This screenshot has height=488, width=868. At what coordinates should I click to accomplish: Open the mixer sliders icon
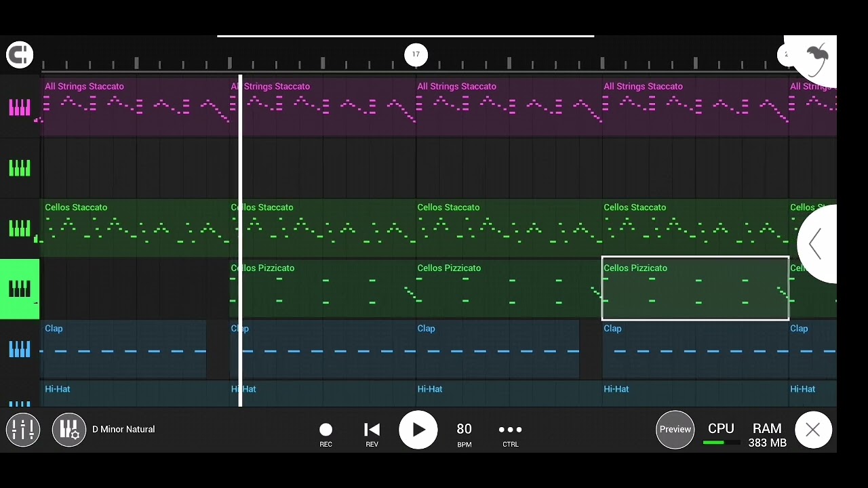tap(23, 430)
